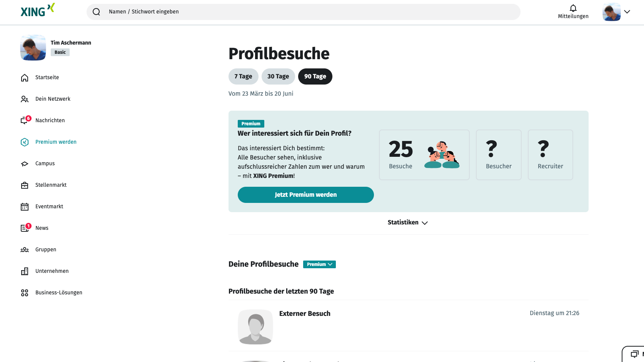Select the 30 Tage filter
This screenshot has height=362, width=644.
click(x=278, y=76)
